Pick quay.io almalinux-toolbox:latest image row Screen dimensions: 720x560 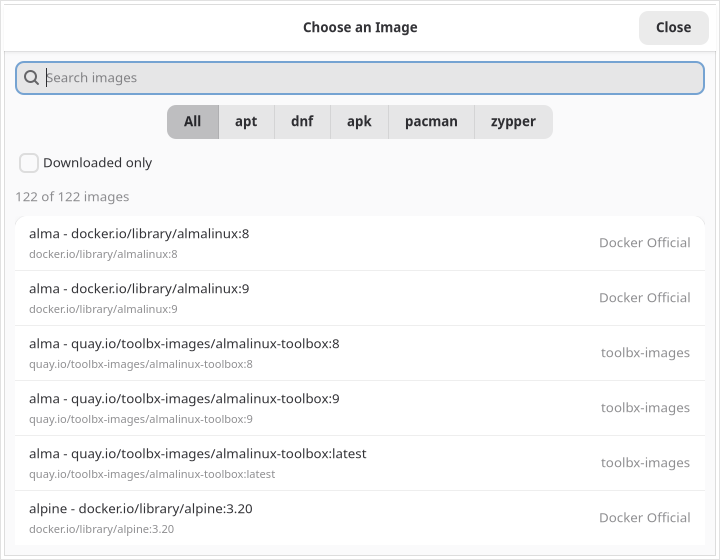pos(360,463)
